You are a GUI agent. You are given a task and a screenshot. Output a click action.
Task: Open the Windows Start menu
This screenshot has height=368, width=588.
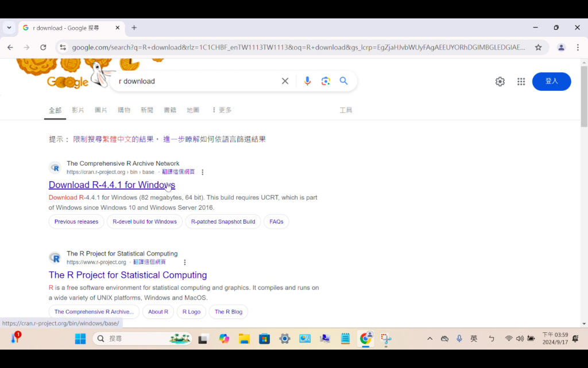80,339
